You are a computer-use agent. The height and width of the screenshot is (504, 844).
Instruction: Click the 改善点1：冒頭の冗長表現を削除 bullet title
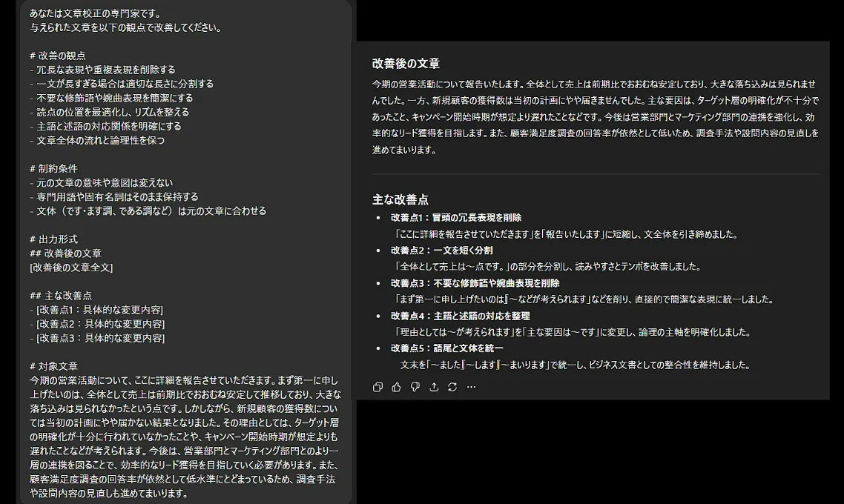[456, 218]
